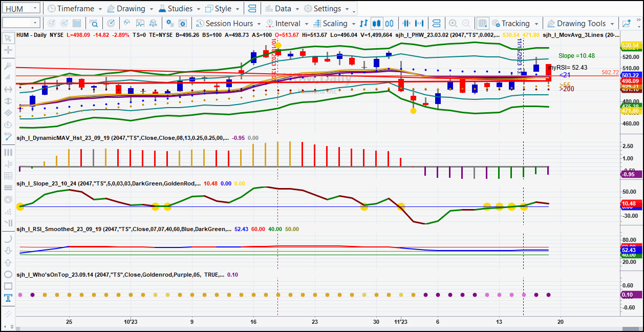Switch to hollow candlestick chart style

(390, 24)
